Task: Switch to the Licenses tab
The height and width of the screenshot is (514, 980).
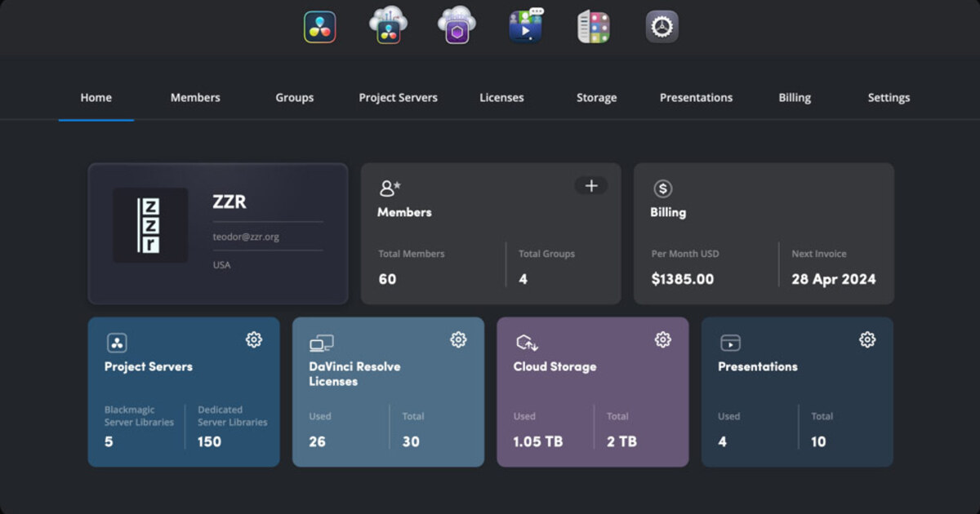Action: (501, 97)
